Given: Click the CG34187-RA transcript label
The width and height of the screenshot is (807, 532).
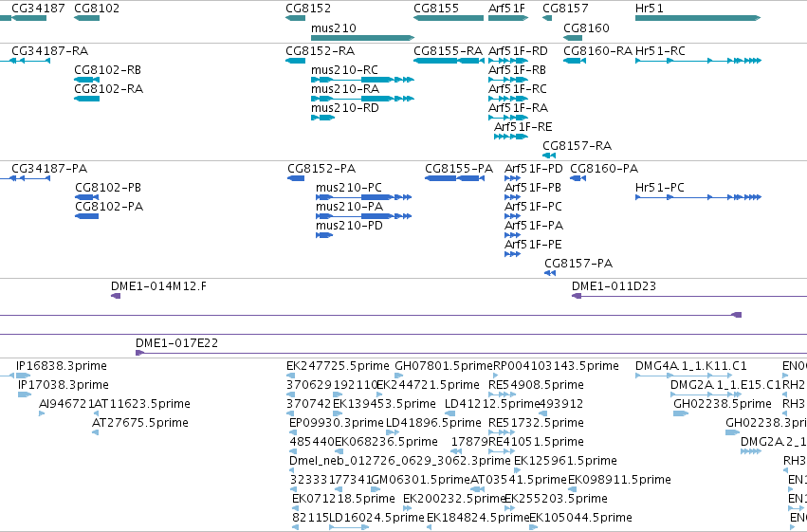Looking at the screenshot, I should tap(50, 51).
